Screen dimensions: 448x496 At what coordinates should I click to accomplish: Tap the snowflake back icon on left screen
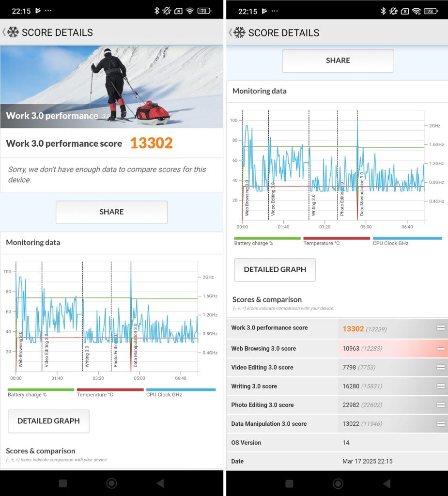[x=13, y=32]
